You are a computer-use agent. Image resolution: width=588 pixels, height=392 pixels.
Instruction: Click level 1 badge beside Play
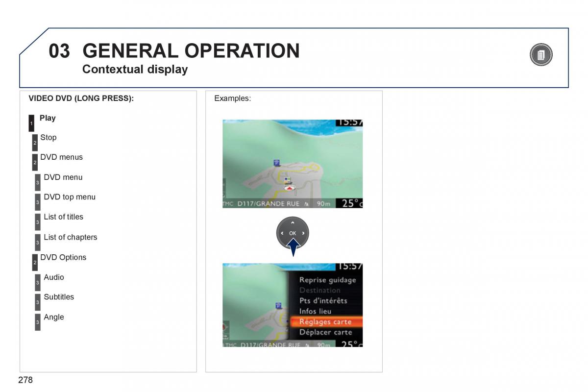tap(31, 123)
